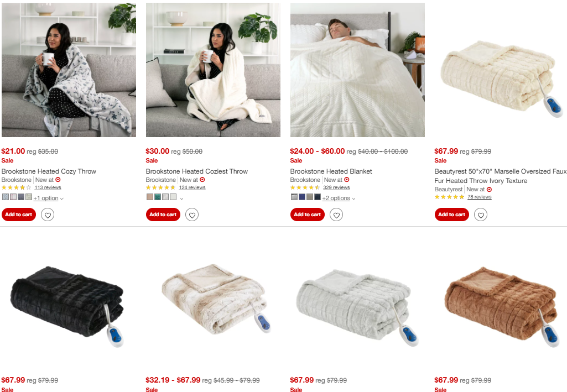Click star rating of Brookstone Heated Blanket
Image resolution: width=567 pixels, height=392 pixels.
[305, 187]
